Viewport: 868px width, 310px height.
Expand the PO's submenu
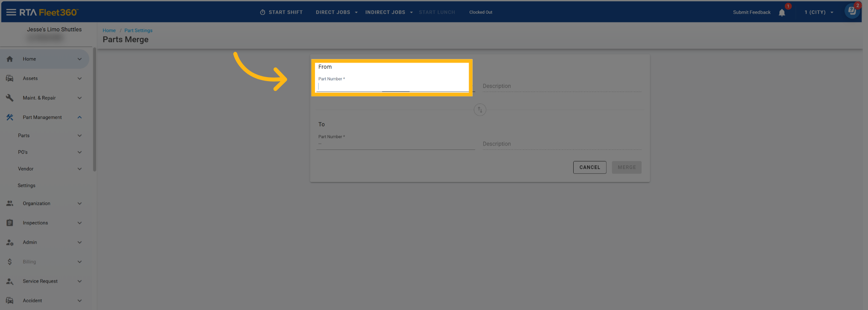click(x=80, y=152)
